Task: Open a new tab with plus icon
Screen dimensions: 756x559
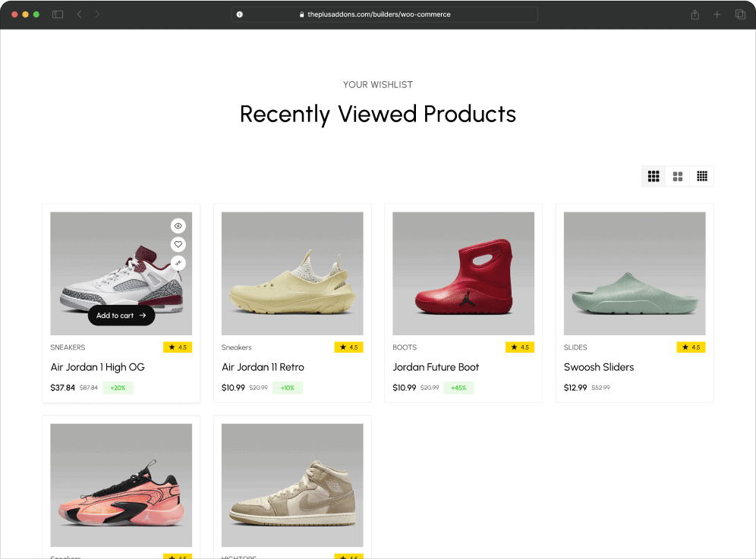Action: [x=717, y=14]
